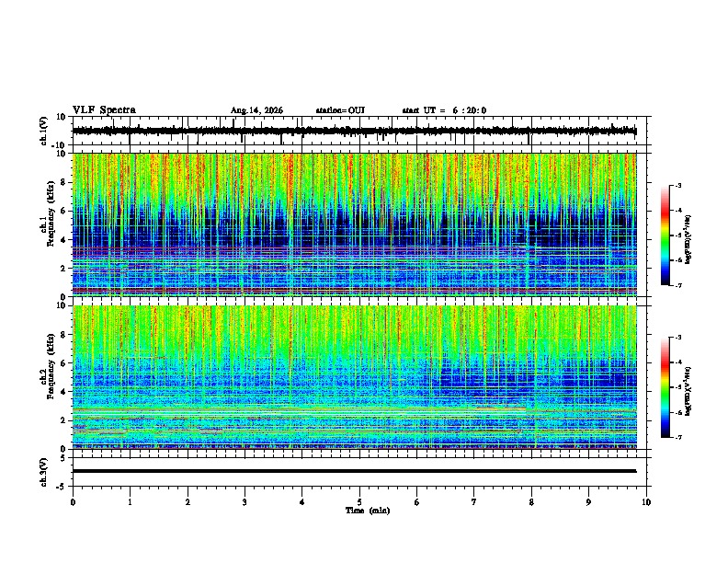Click the 6 tick on the Time axis
The height and width of the screenshot is (563, 728).
pyautogui.click(x=416, y=502)
